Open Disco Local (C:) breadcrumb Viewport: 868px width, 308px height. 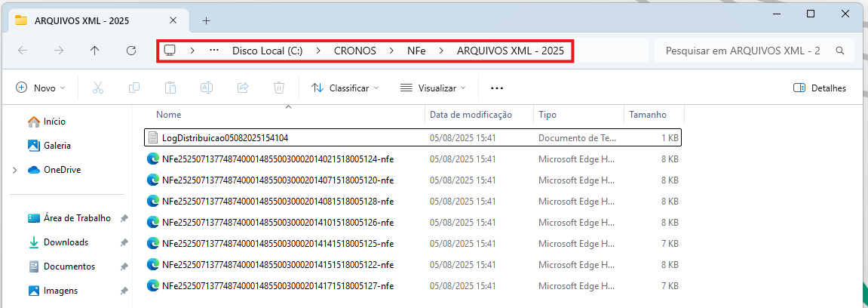pyautogui.click(x=268, y=51)
